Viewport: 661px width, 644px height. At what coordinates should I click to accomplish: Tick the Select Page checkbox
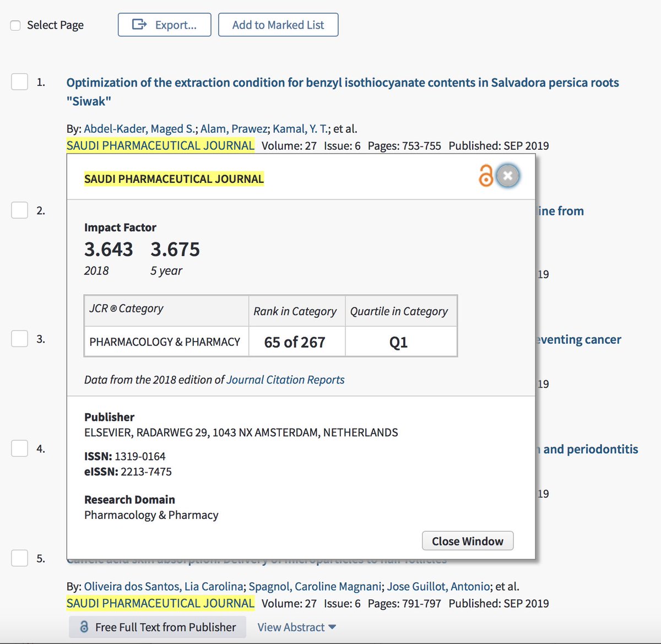[x=15, y=25]
